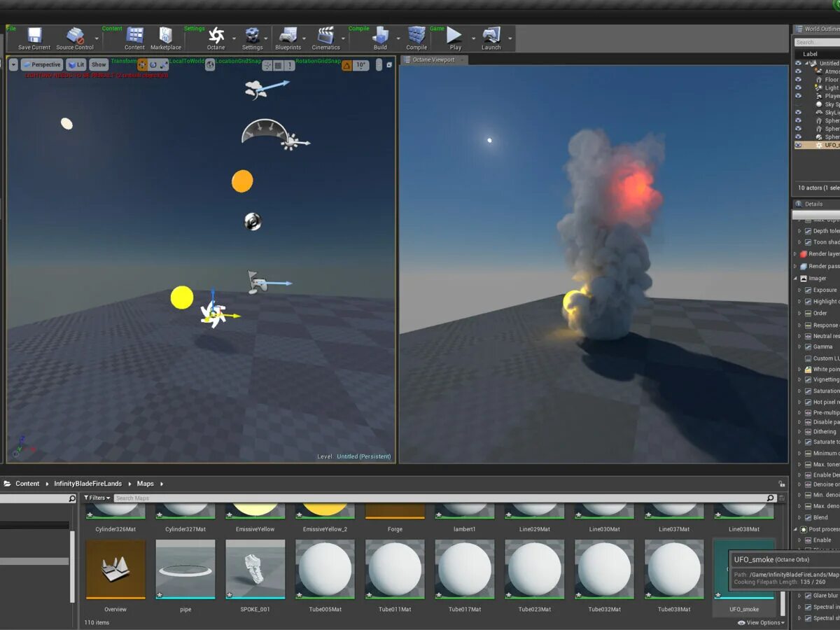Screen dimensions: 840x630
Task: Click the Show viewport button
Action: (x=99, y=64)
